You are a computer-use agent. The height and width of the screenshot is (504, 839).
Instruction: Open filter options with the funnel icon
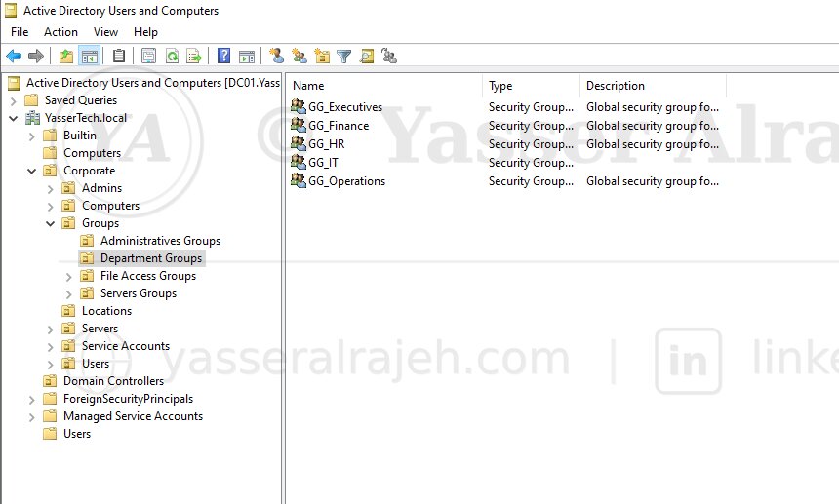[x=343, y=56]
